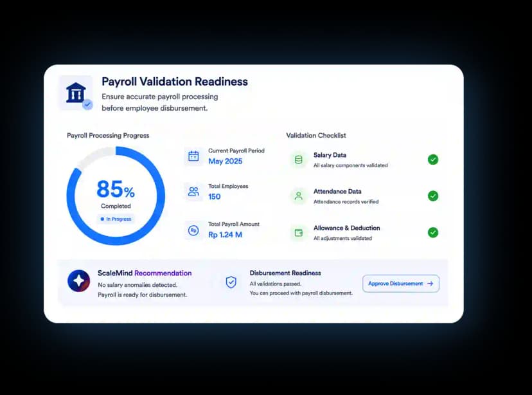Click the 'May 2025' payroll period value
This screenshot has height=395, width=532.
pyautogui.click(x=226, y=161)
